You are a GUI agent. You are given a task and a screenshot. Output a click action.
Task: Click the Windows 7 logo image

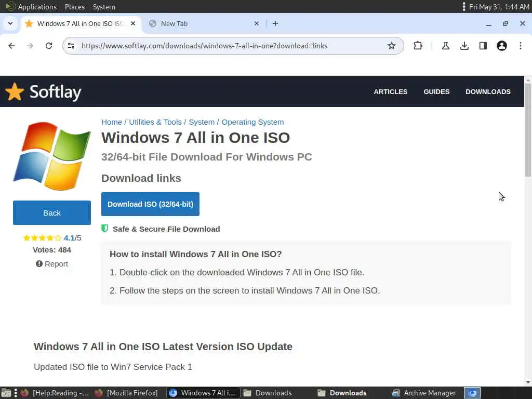[x=52, y=156]
